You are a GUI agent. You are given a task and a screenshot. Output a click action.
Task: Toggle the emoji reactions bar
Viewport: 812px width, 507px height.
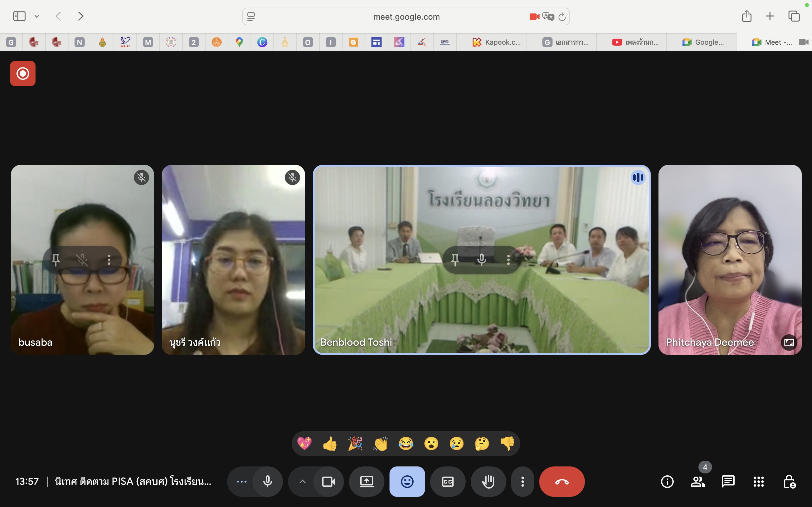pos(407,482)
